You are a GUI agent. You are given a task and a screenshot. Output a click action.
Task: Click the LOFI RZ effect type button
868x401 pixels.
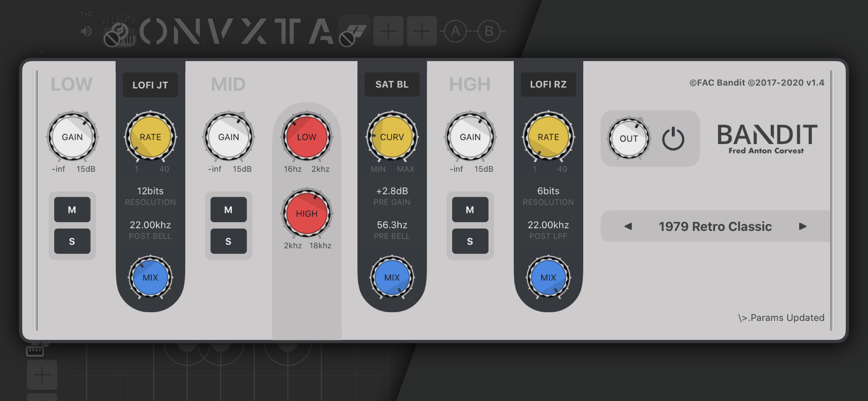548,84
